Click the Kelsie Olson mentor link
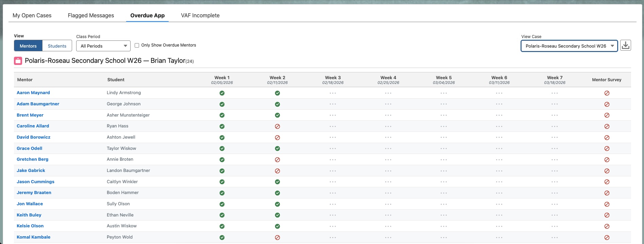The image size is (644, 244). pyautogui.click(x=30, y=226)
